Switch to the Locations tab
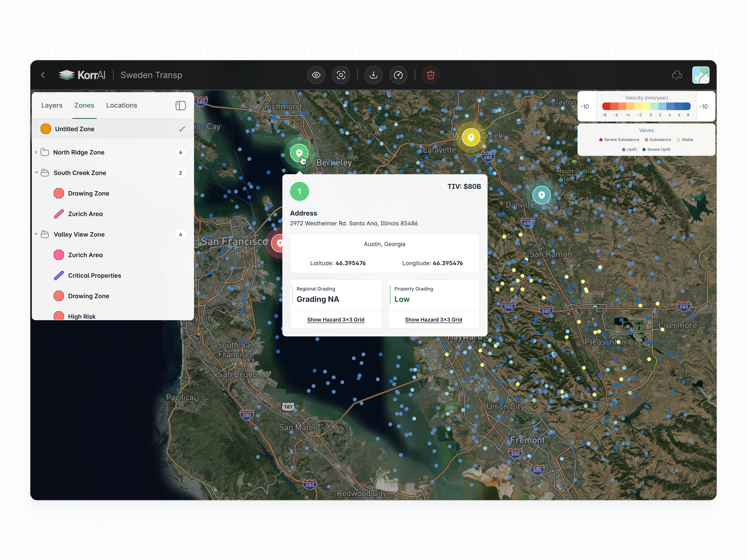The width and height of the screenshot is (747, 560). click(122, 105)
